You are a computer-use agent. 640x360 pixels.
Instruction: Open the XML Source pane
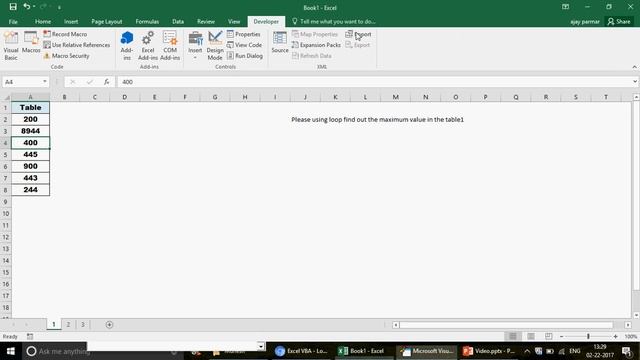coord(280,42)
